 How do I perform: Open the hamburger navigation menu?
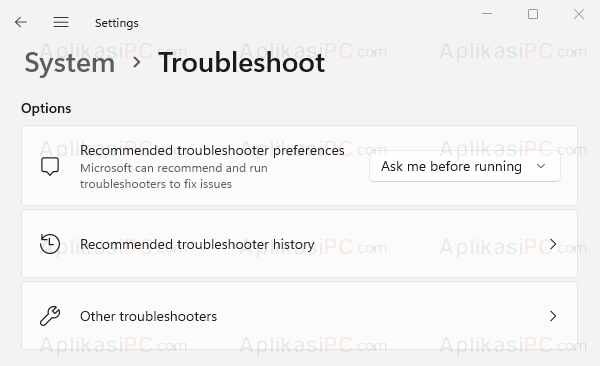pyautogui.click(x=61, y=22)
